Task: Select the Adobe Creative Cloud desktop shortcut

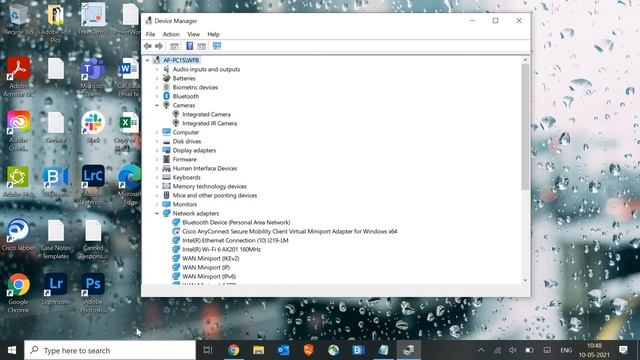Action: 18,131
